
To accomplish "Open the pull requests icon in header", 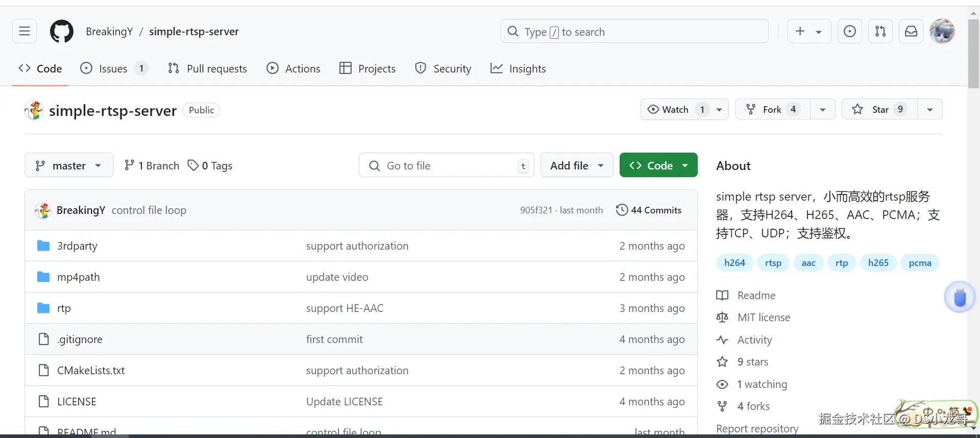I will point(880,32).
